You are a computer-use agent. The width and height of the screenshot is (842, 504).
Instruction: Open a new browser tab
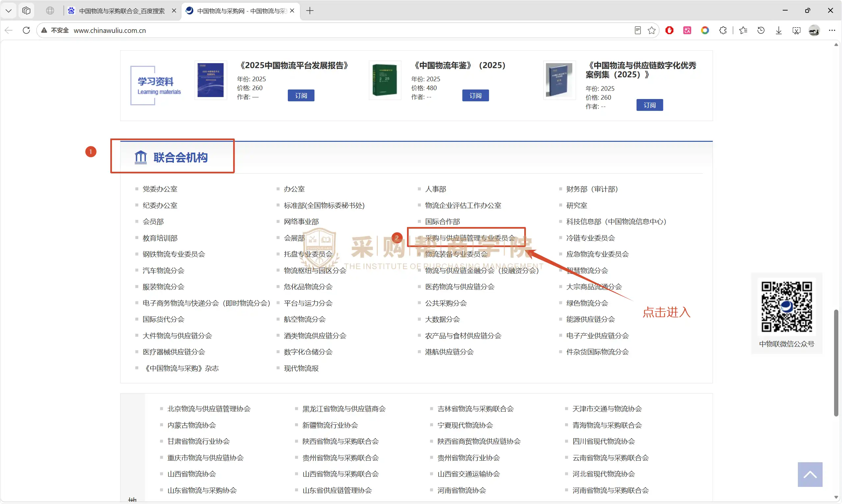pos(310,11)
